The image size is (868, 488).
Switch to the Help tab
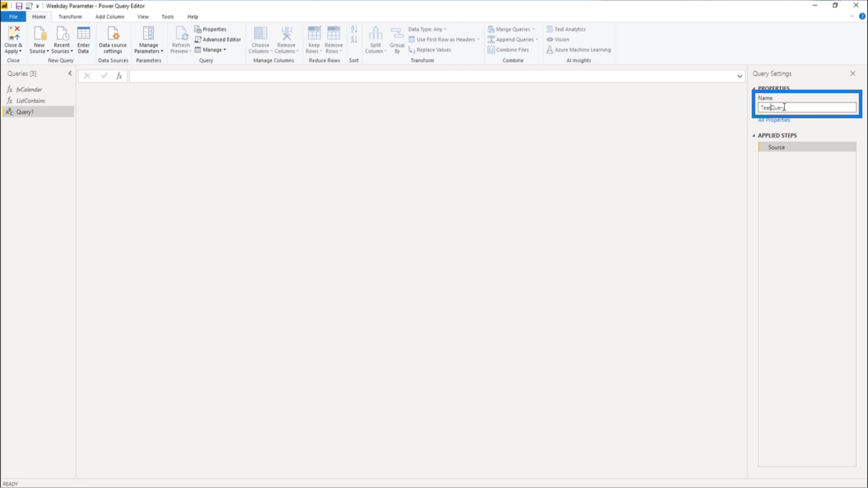click(193, 17)
